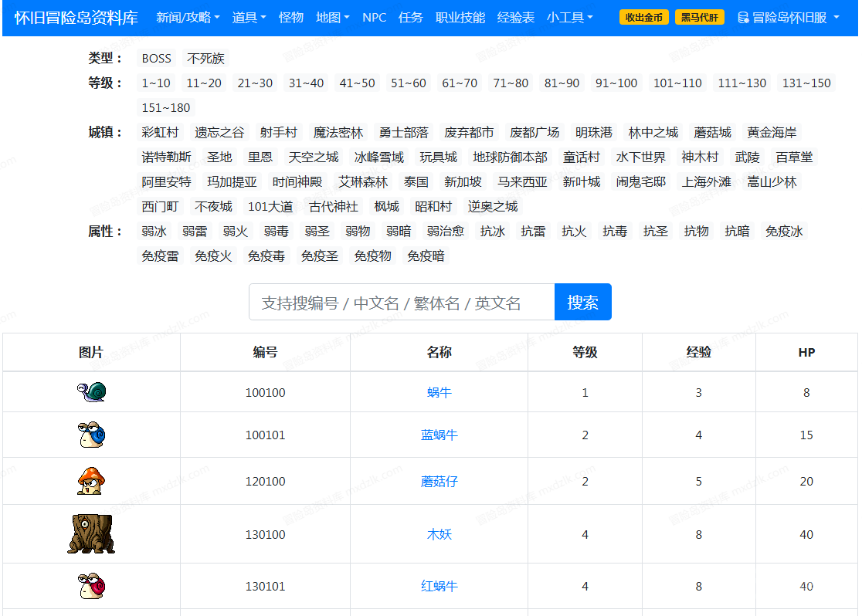Open the 红蜗牛 monster link
This screenshot has height=616, width=862.
pos(439,587)
